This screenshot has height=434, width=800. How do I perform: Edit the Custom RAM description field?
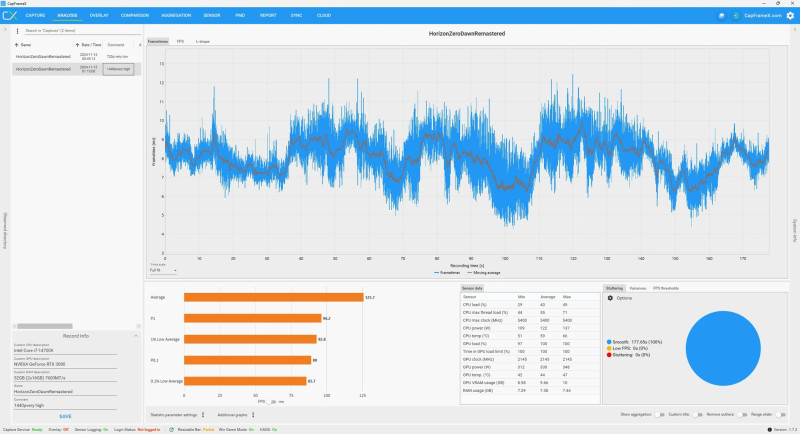pos(65,378)
